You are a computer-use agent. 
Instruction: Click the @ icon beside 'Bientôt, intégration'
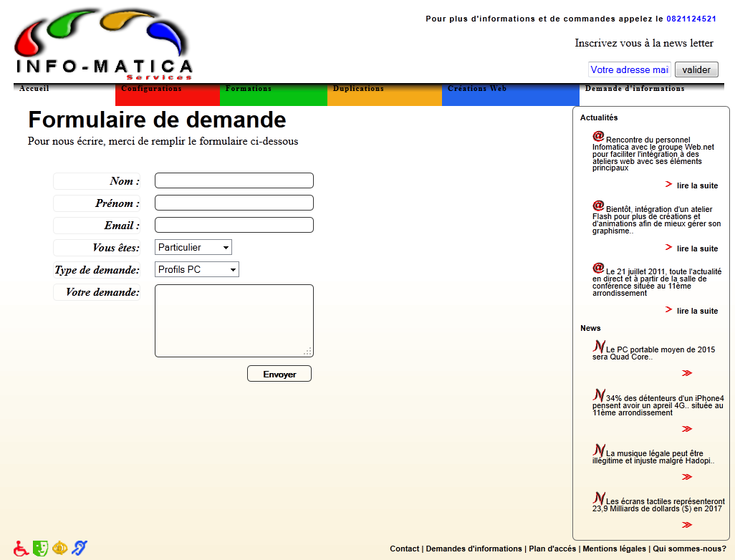click(x=598, y=206)
